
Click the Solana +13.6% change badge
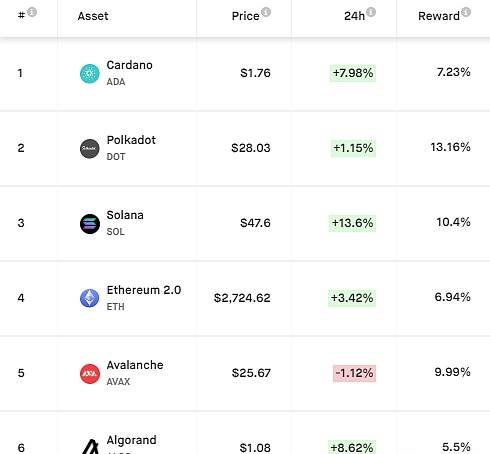[352, 223]
